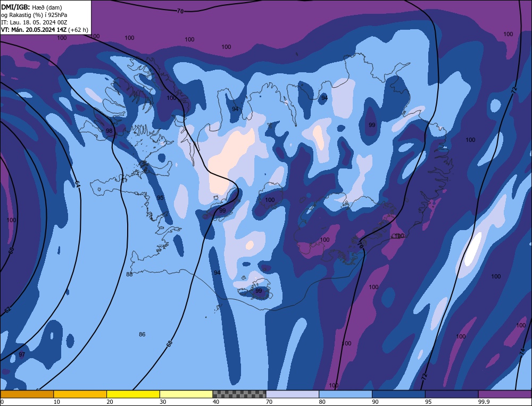Click the light blue 80–90 legend swatch
Screen dimensions: 532x406
tap(345, 394)
